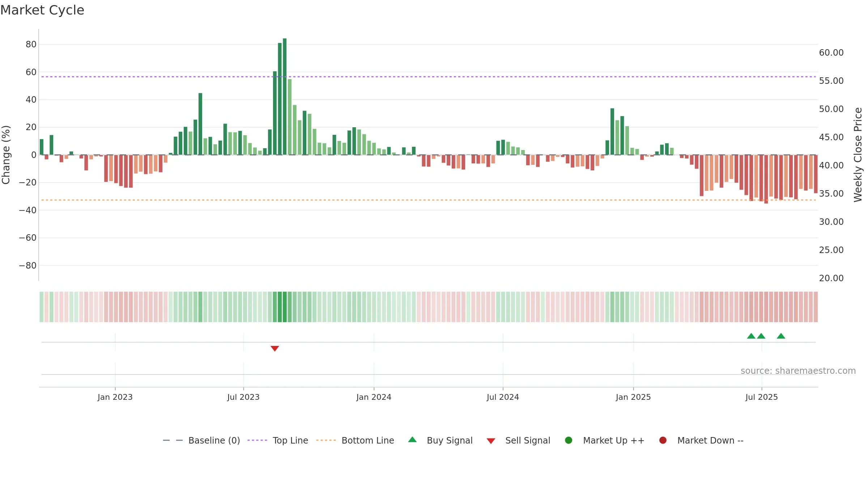Viewport: 868px width, 488px height.
Task: Click the Jan 2024 x-axis label
Action: 374,397
